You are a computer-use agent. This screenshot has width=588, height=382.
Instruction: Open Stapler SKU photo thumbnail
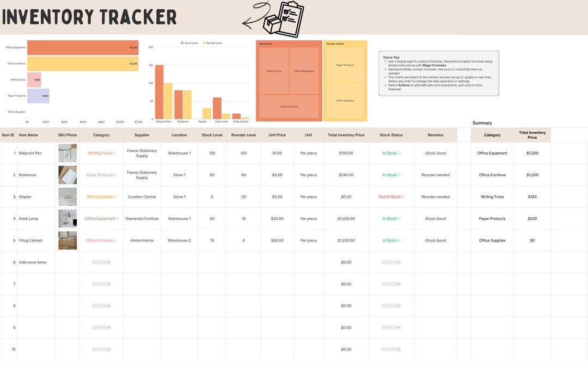point(68,196)
